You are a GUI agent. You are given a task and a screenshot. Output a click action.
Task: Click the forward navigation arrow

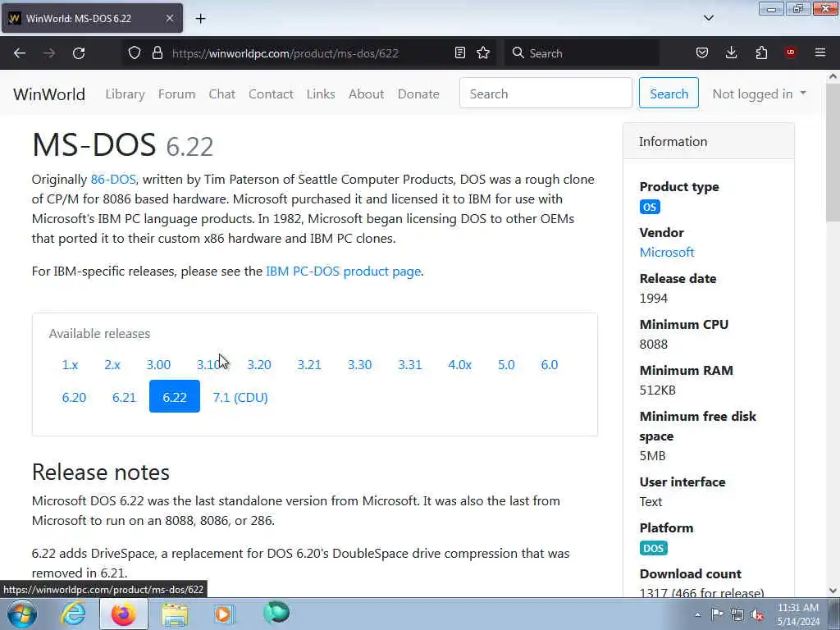point(49,53)
